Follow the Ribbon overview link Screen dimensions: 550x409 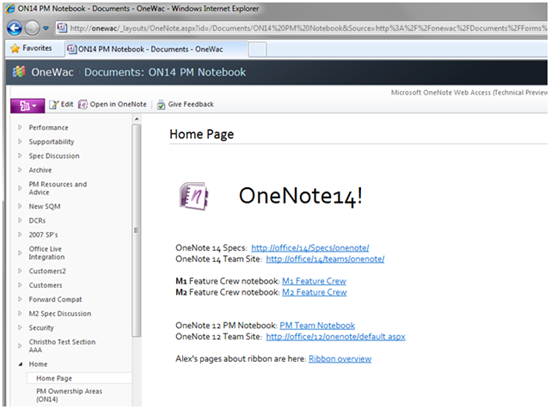click(x=340, y=359)
